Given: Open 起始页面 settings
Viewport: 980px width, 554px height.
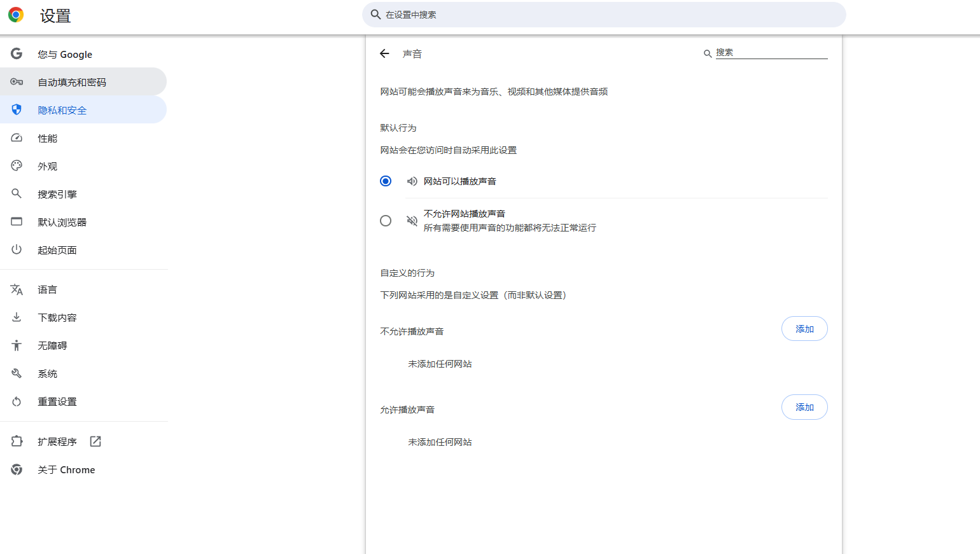Looking at the screenshot, I should [x=83, y=250].
